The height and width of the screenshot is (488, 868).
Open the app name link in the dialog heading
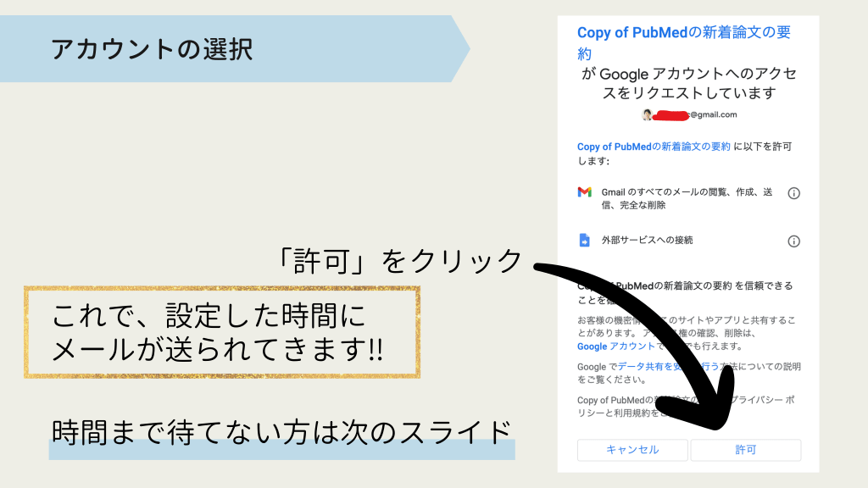pos(683,42)
